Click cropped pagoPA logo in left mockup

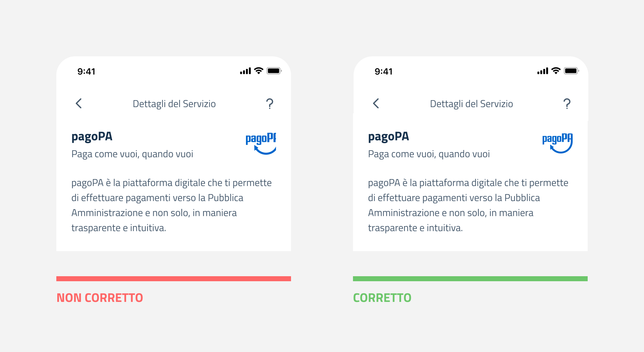coord(261,143)
